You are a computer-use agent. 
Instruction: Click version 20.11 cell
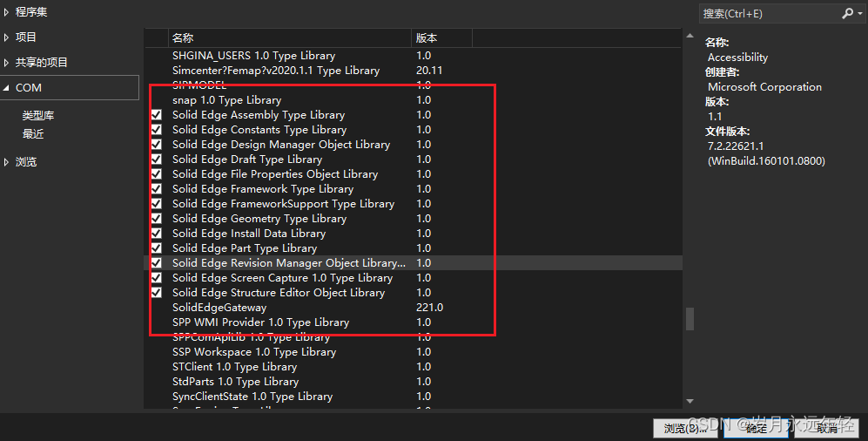coord(429,71)
